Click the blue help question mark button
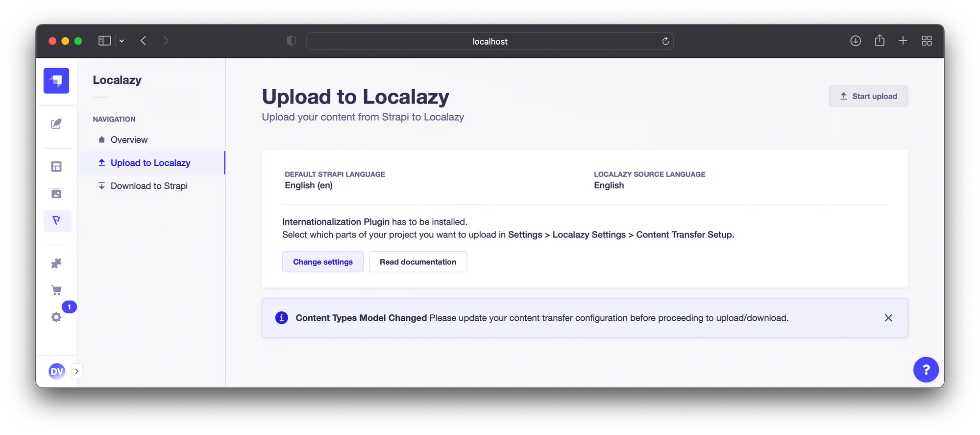Viewport: 980px width, 435px height. tap(926, 370)
